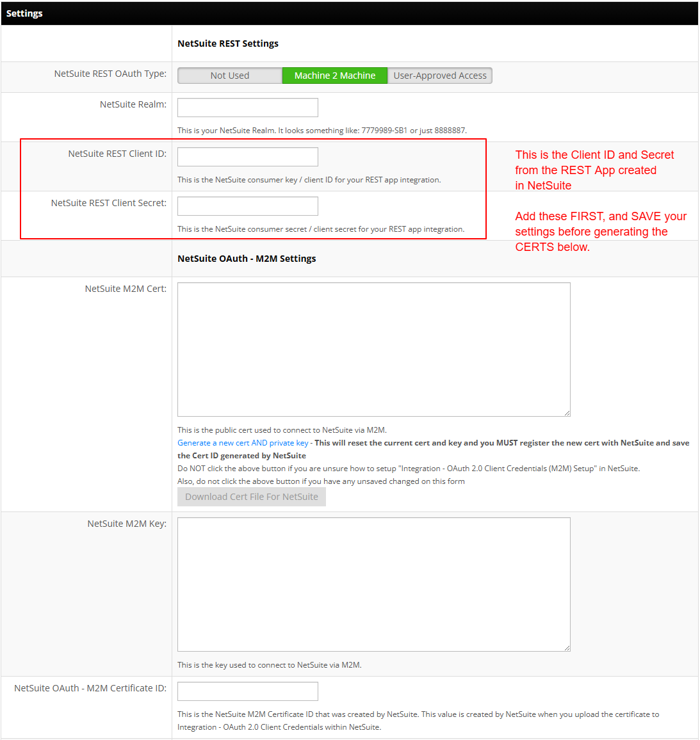Click the consumer key / client ID hint text

click(x=309, y=180)
